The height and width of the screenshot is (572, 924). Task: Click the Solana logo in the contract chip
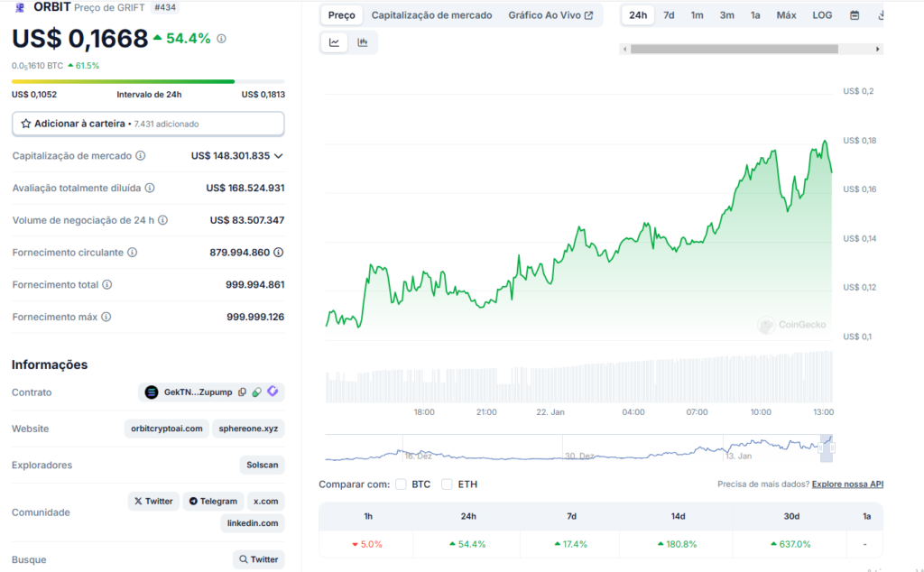coord(152,392)
